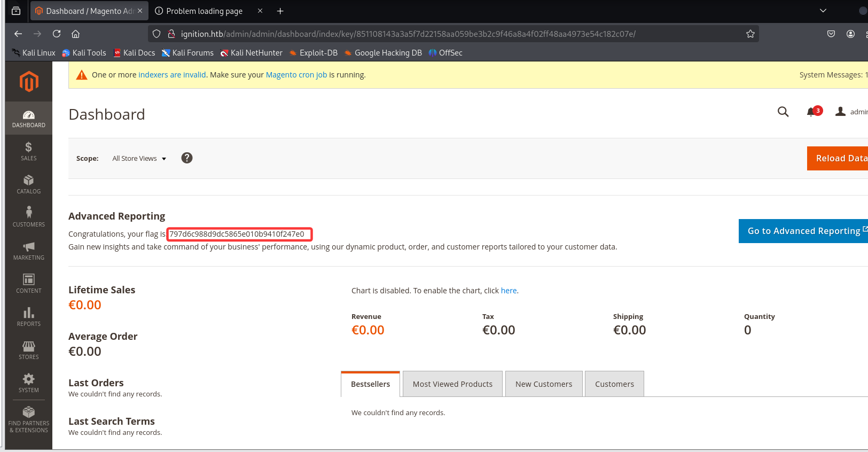868x452 pixels.
Task: Open the notifications bell with 3 alerts
Action: tap(814, 111)
